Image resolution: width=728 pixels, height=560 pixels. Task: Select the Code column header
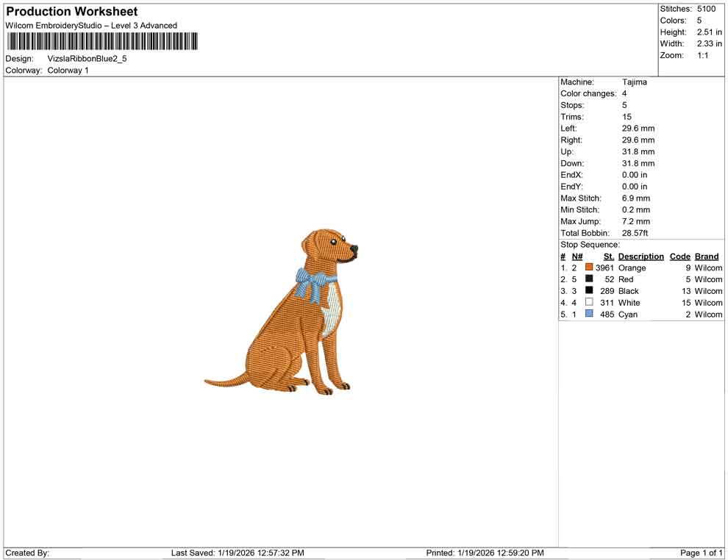click(679, 256)
